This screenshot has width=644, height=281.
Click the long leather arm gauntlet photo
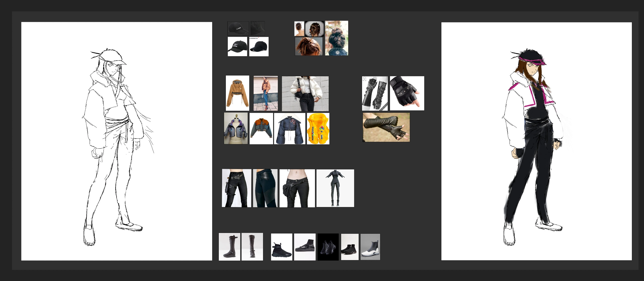pos(386,127)
